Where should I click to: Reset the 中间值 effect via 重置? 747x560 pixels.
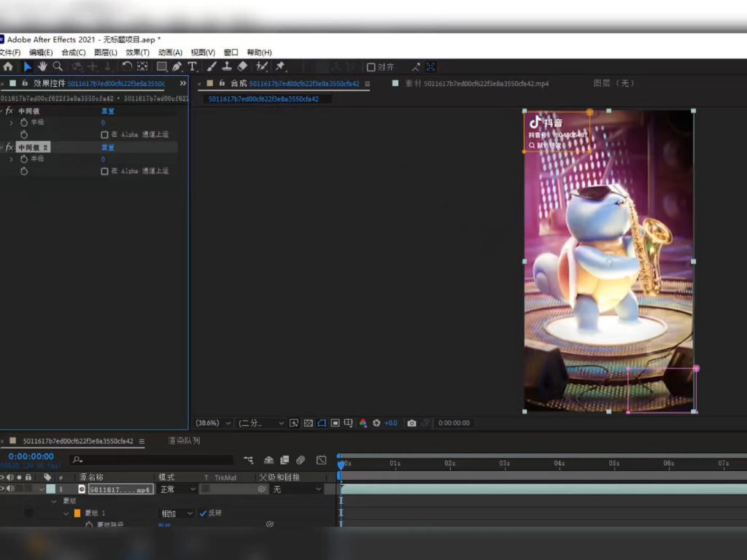point(108,111)
